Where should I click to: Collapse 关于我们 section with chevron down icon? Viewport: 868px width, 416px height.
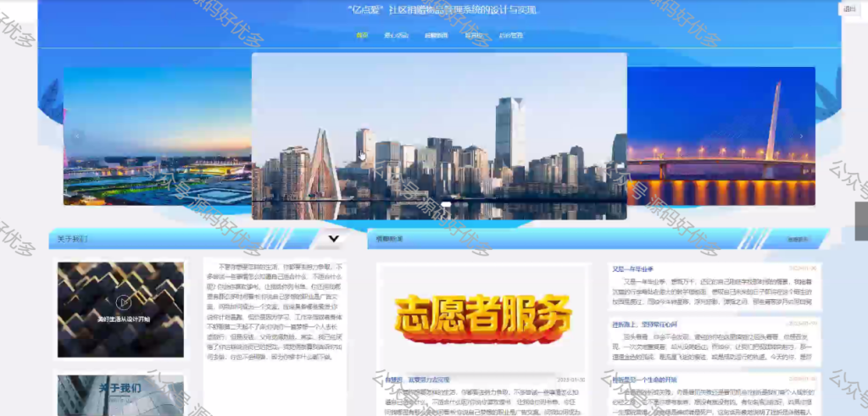coord(333,238)
